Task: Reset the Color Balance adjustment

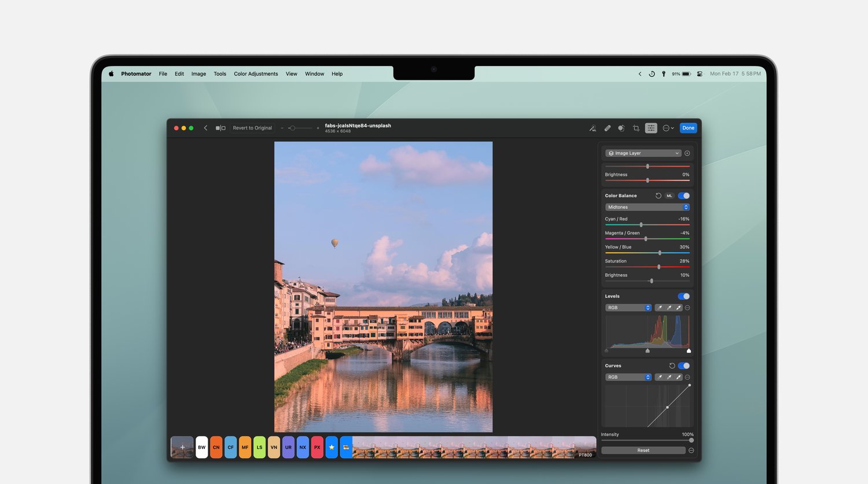Action: (x=659, y=196)
